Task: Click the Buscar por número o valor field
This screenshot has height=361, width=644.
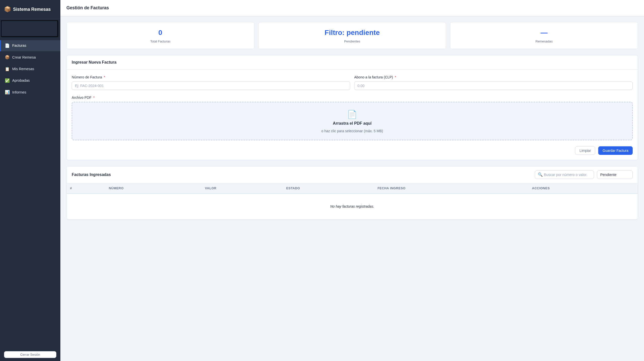Action: point(564,175)
